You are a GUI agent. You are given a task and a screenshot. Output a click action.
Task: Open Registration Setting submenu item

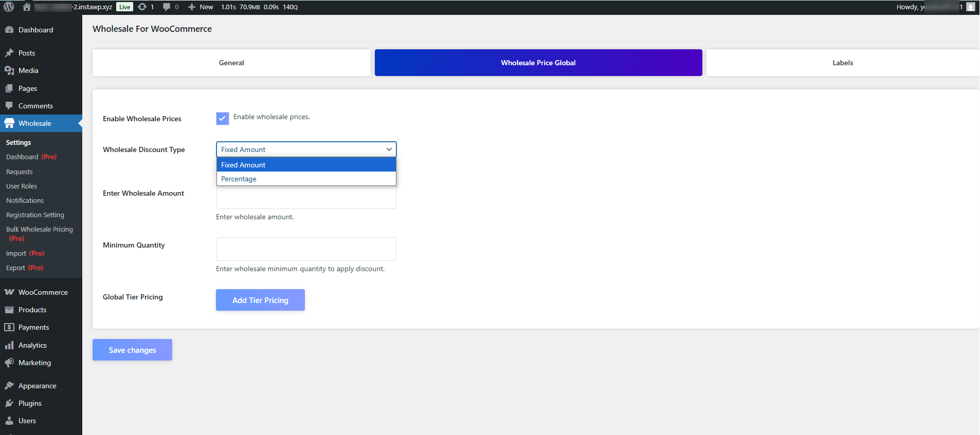pyautogui.click(x=35, y=215)
